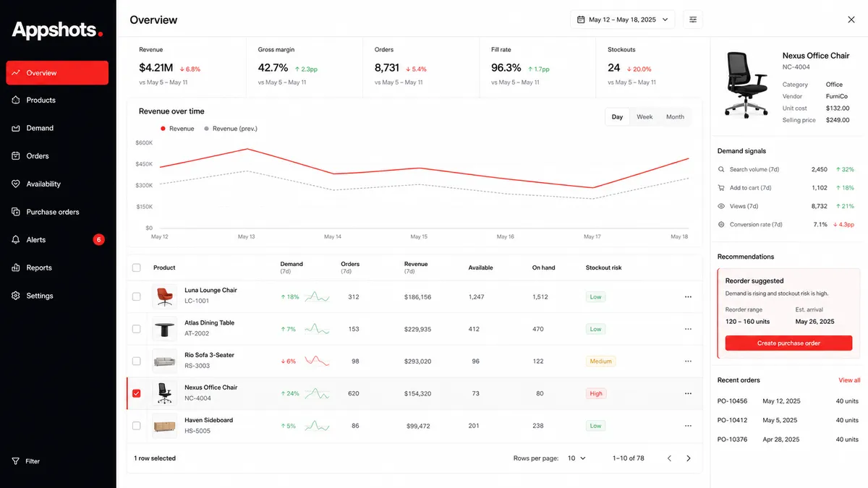Click the Filter funnel icon
Viewport: 868px width, 488px height.
pos(16,461)
